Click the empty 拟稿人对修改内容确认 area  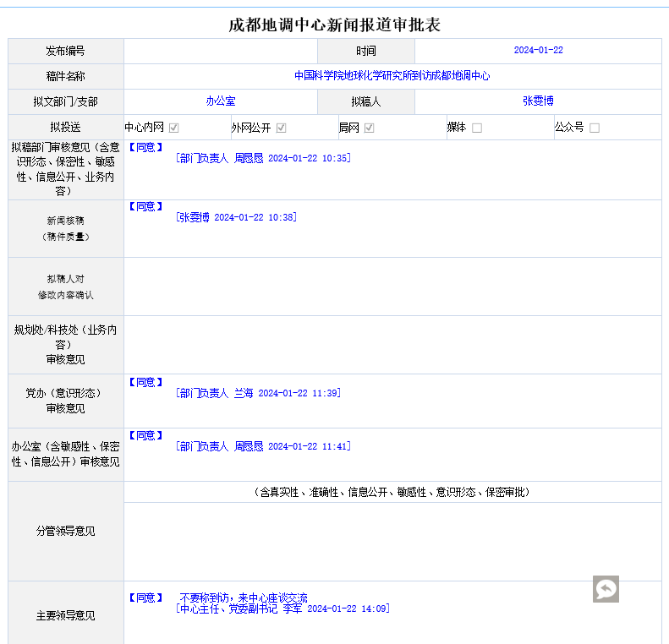coord(392,287)
